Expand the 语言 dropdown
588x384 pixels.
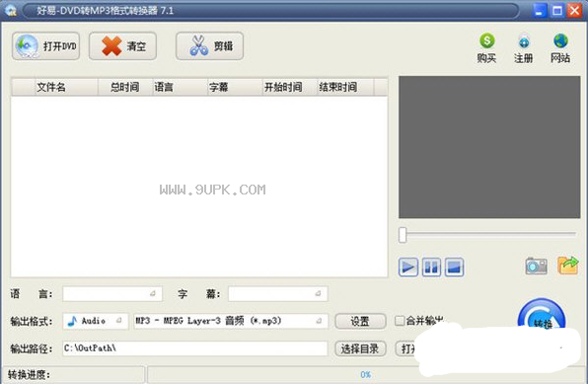coord(112,293)
